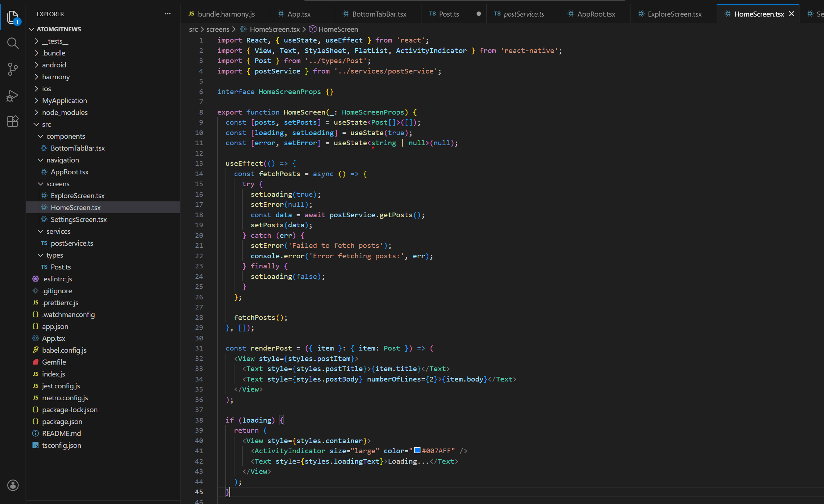Screen dimensions: 824x504
Task: Click line number 31 in the gutter
Action: (x=199, y=348)
